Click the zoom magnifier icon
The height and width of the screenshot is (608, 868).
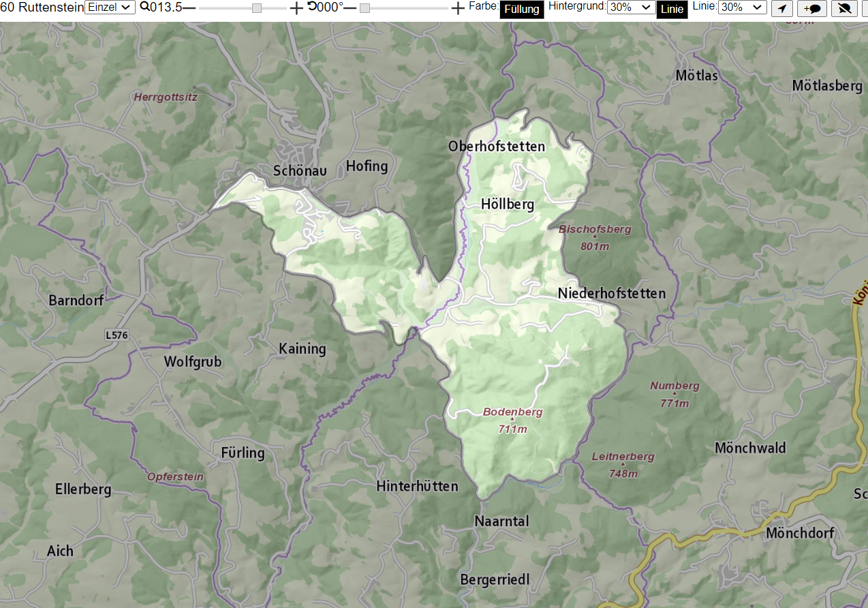144,7
